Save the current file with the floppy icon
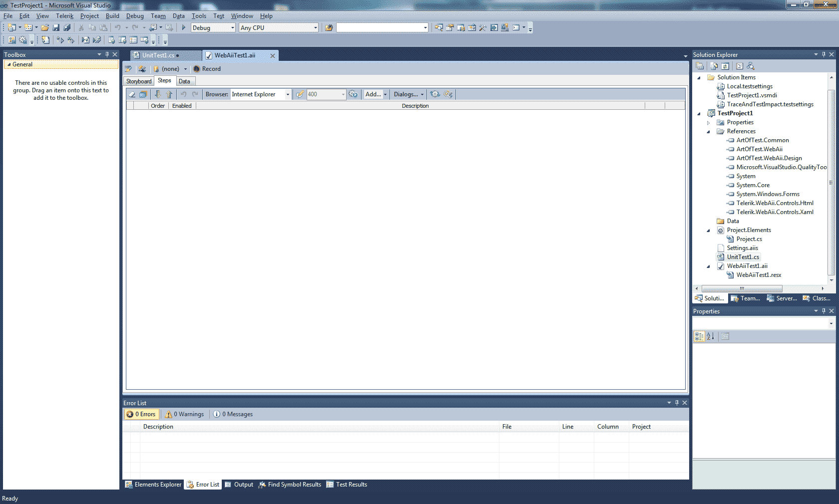 point(56,28)
